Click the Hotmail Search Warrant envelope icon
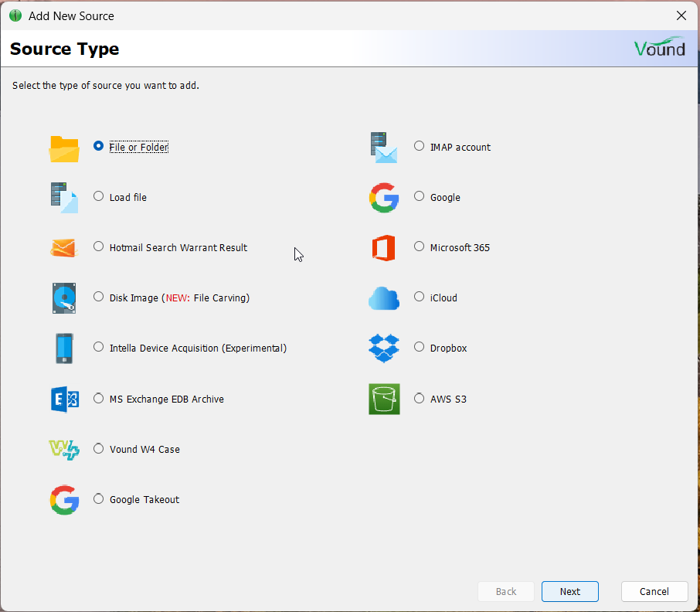The height and width of the screenshot is (612, 700). [64, 247]
